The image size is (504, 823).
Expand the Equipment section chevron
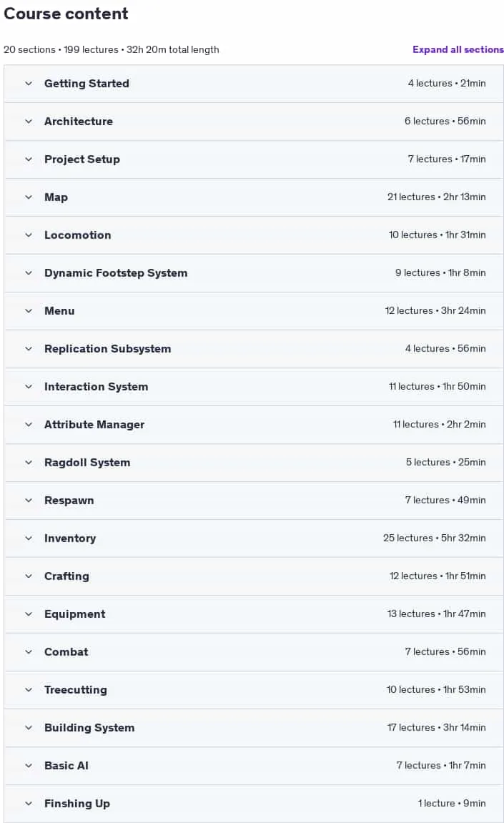(29, 614)
